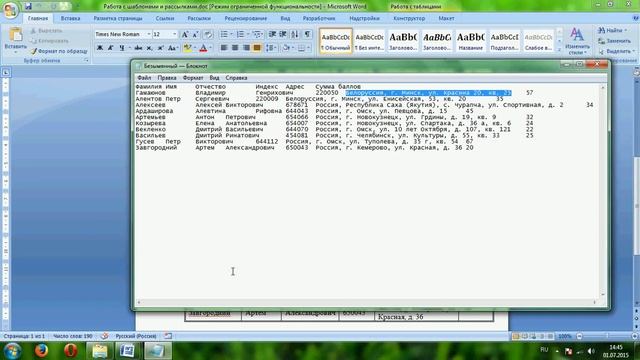Switch to the Разметка страницы tab
The height and width of the screenshot is (360, 640).
[118, 18]
